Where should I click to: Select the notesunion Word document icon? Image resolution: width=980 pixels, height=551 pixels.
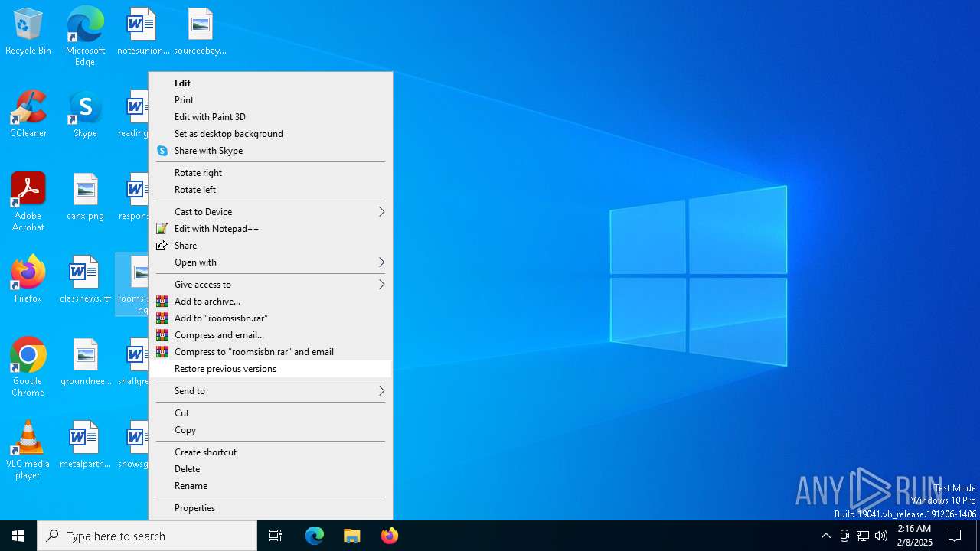click(x=143, y=32)
